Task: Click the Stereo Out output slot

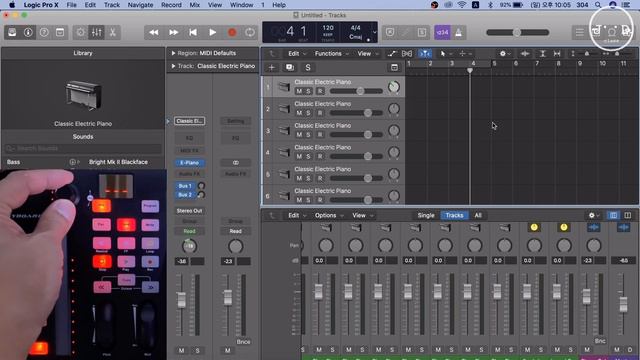Action: tap(189, 211)
